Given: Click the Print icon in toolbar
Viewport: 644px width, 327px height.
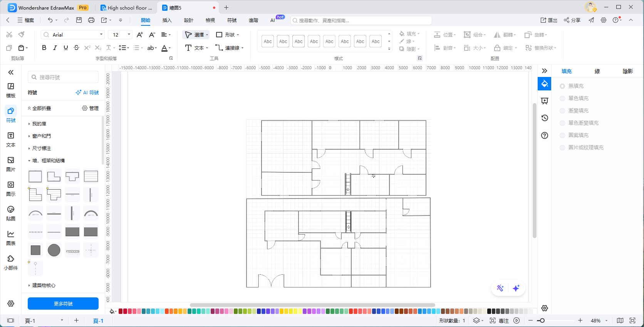Looking at the screenshot, I should (x=91, y=20).
